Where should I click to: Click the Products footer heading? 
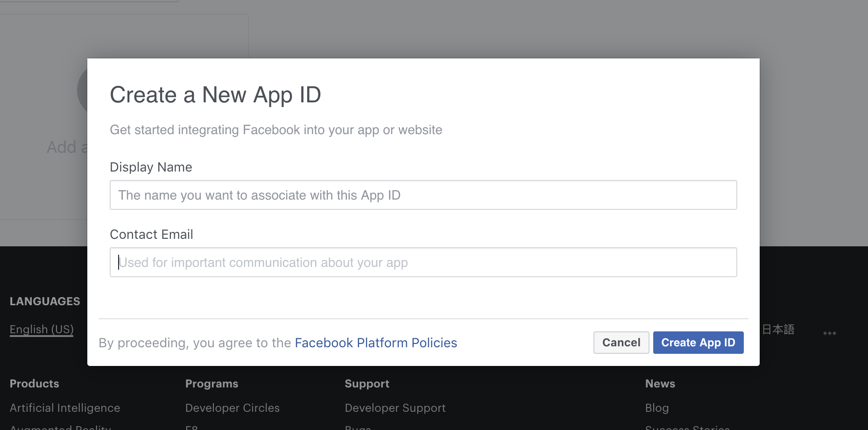coord(35,384)
